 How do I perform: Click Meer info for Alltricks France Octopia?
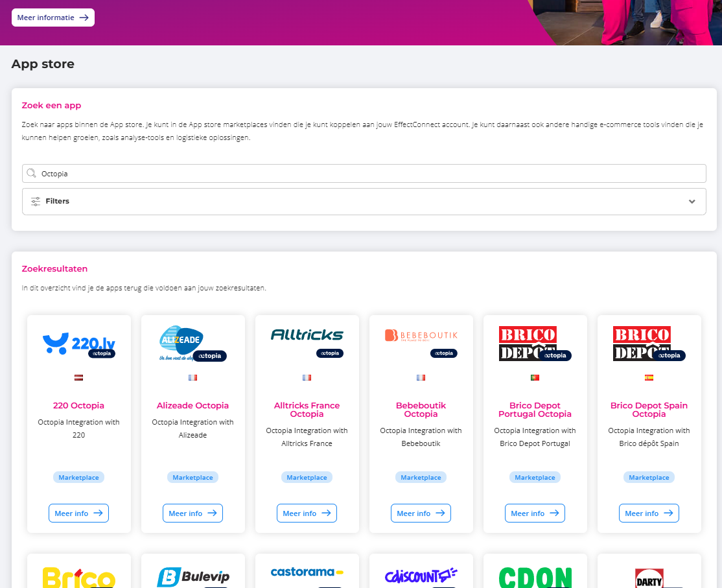(307, 513)
